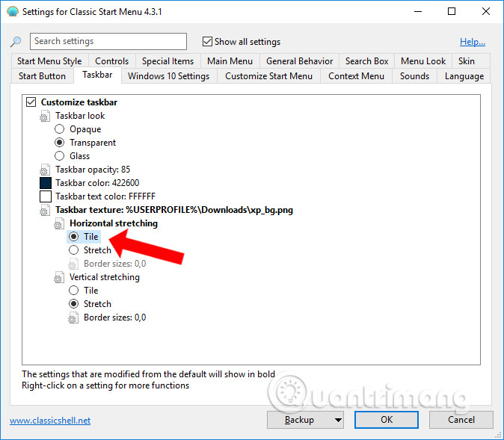This screenshot has width=504, height=440.
Task: Open the Backup dropdown arrow
Action: (x=338, y=420)
